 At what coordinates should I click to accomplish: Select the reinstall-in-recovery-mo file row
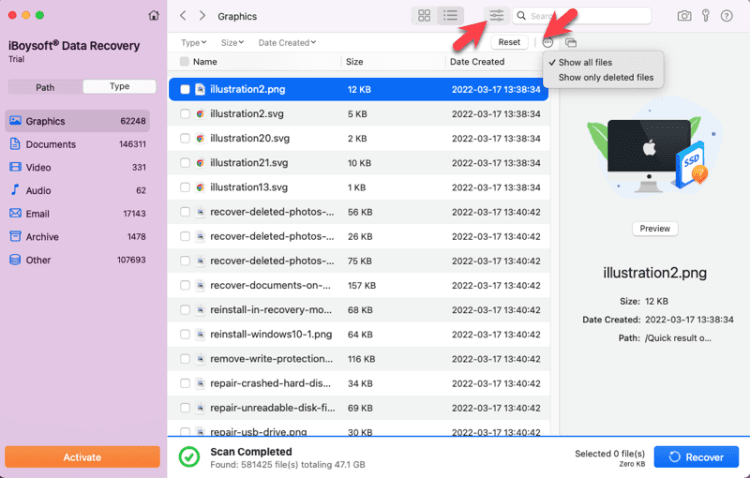(x=358, y=310)
